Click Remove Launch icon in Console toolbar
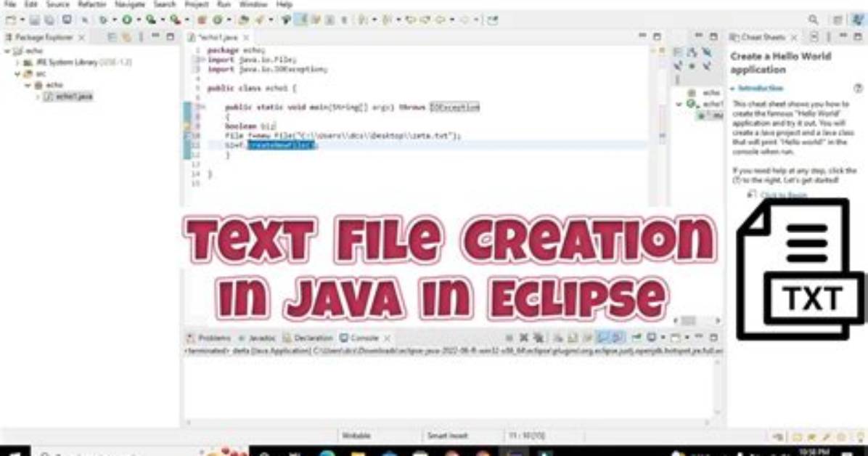868x456 pixels. [x=524, y=338]
